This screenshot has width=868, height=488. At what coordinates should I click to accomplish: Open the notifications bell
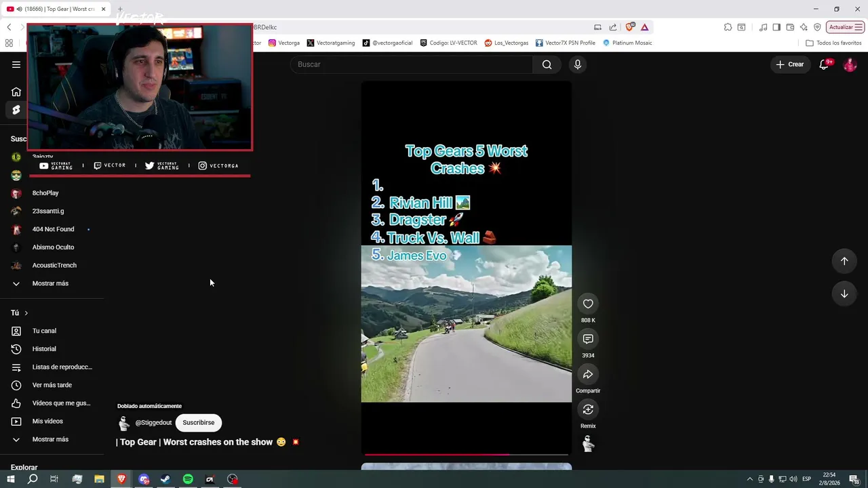pos(824,64)
